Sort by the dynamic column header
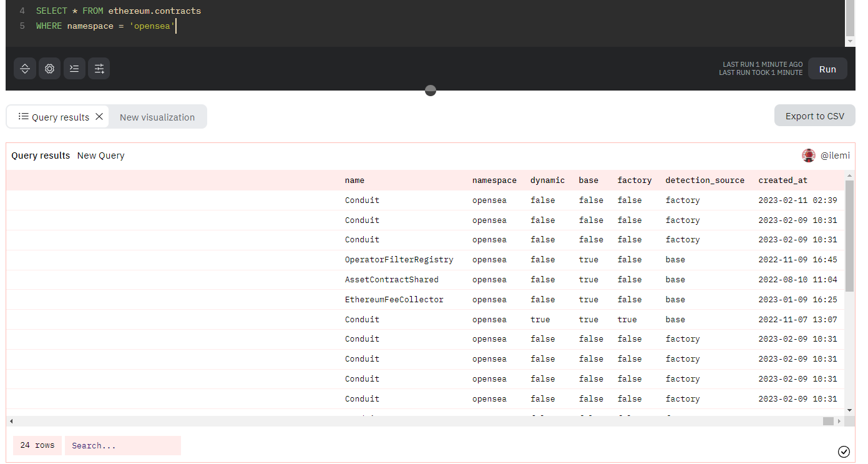Viewport: 868px width, 464px height. (547, 180)
